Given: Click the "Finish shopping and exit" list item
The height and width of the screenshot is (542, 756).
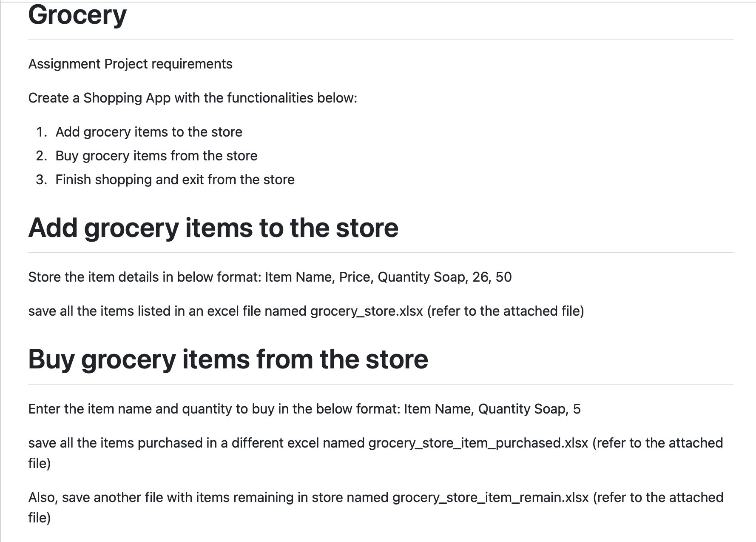Looking at the screenshot, I should [x=175, y=180].
